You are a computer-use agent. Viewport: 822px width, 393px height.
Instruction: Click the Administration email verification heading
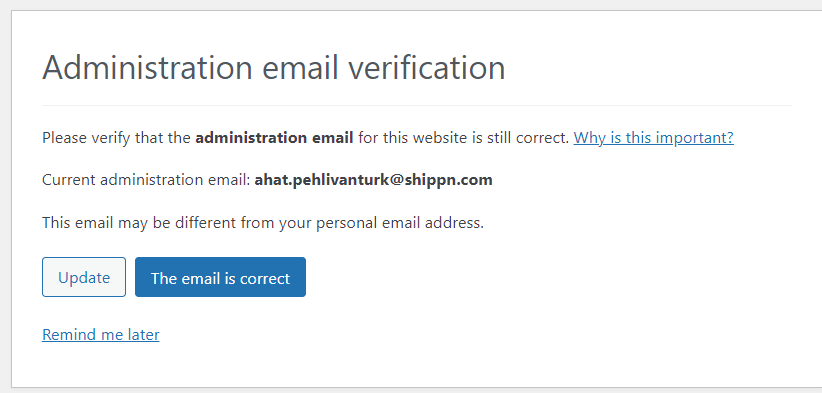[274, 67]
